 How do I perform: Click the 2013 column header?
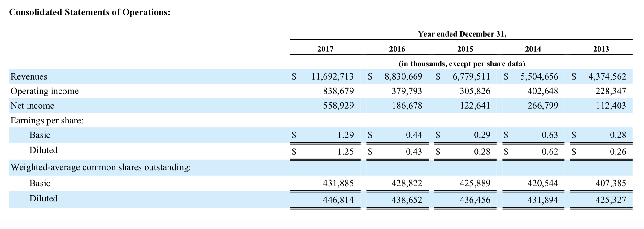[601, 49]
